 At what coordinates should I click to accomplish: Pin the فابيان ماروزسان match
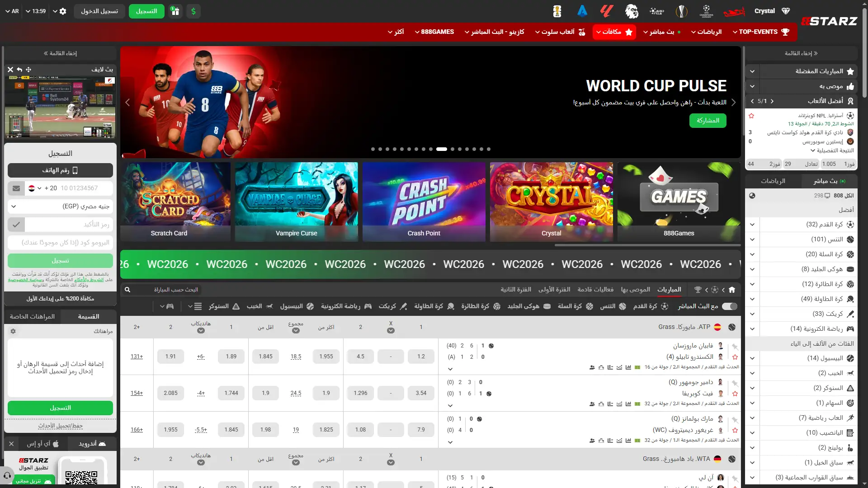pyautogui.click(x=735, y=347)
